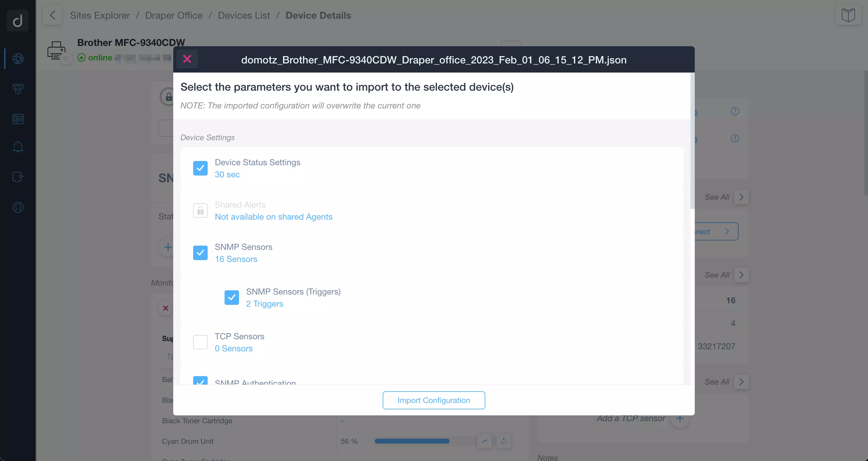Click the lower help question mark icon
The image size is (868, 461).
(x=735, y=138)
